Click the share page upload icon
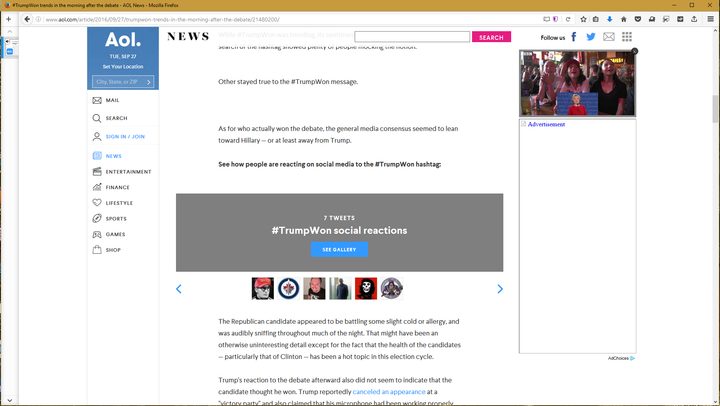 [694, 19]
